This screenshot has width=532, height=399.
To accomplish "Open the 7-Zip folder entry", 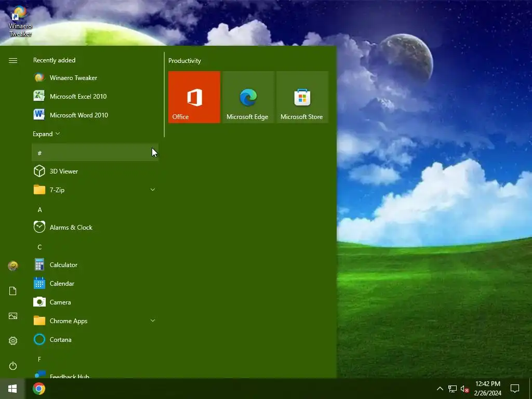I will (95, 190).
